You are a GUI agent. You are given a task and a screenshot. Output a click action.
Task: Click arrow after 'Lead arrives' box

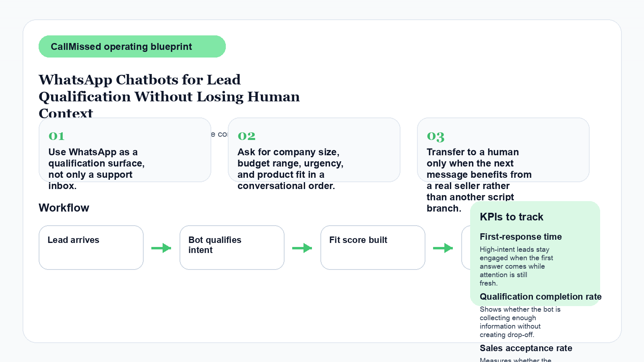[161, 248]
